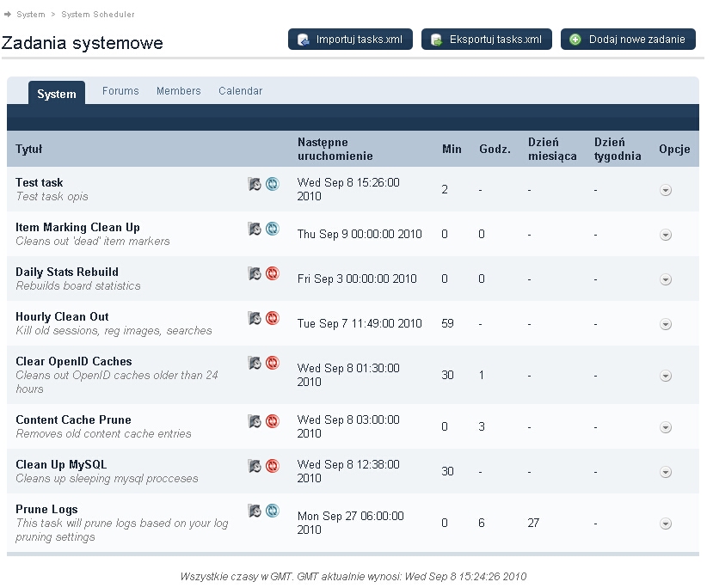This screenshot has width=713, height=588.
Task: Click the blue run icon for Test task
Action: pos(273,183)
